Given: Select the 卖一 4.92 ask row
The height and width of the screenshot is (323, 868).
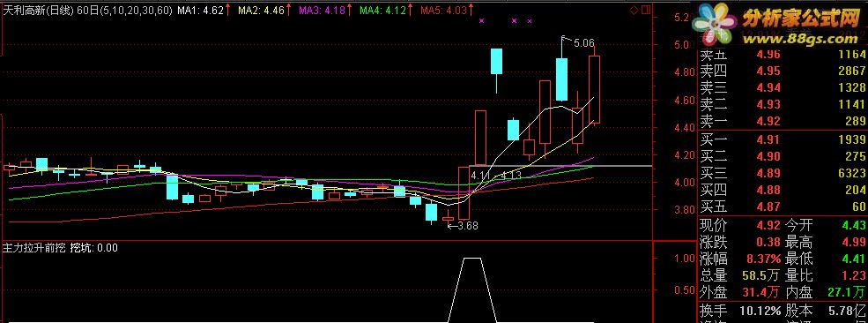Looking at the screenshot, I should click(x=783, y=121).
